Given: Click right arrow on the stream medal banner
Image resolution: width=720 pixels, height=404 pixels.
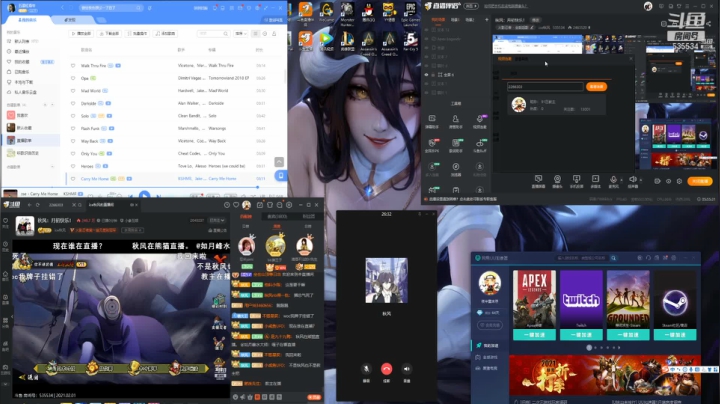Looking at the screenshot, I should point(207,368).
